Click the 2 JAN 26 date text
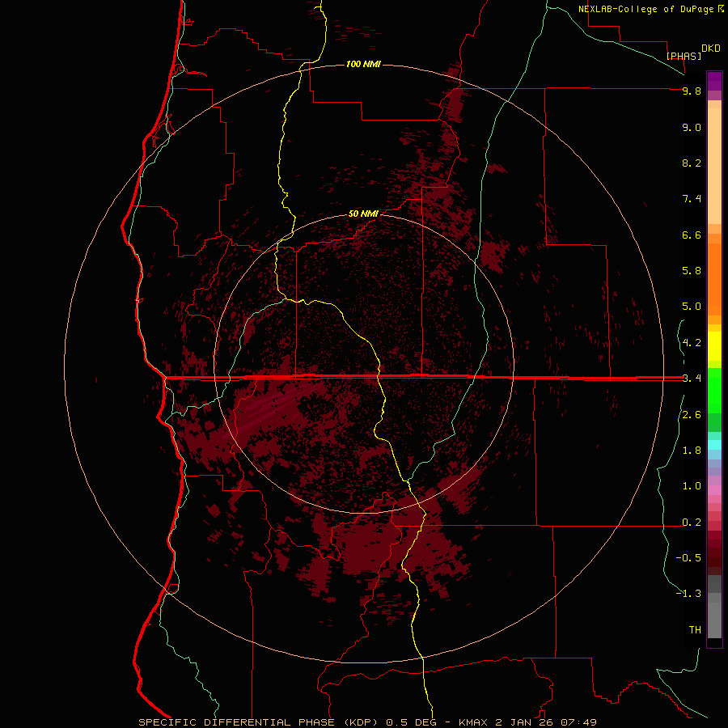 click(524, 722)
